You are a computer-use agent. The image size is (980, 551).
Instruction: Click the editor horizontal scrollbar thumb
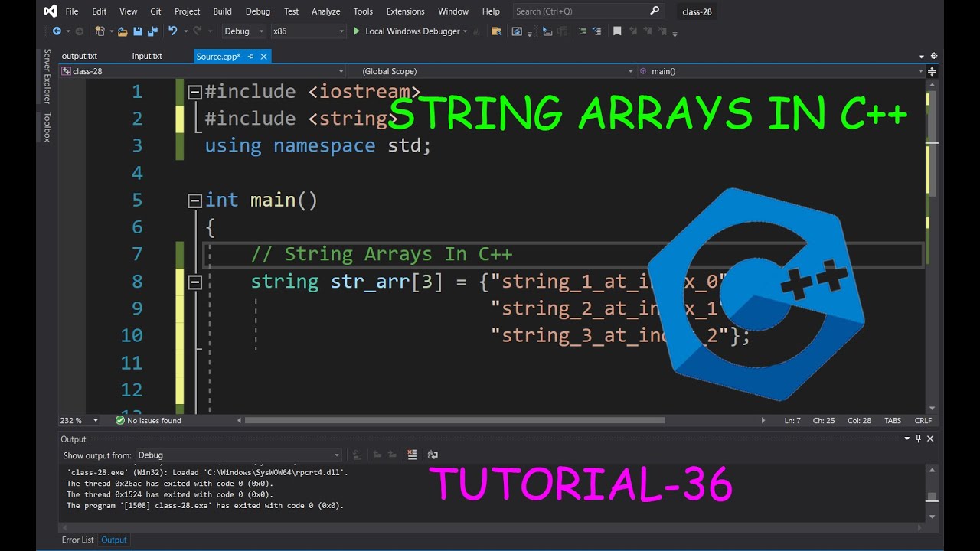[456, 420]
